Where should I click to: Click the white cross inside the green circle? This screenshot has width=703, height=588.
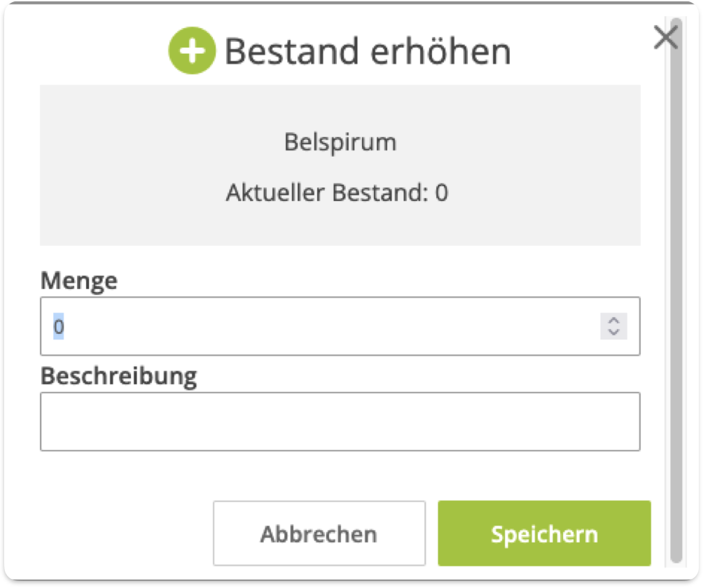192,52
